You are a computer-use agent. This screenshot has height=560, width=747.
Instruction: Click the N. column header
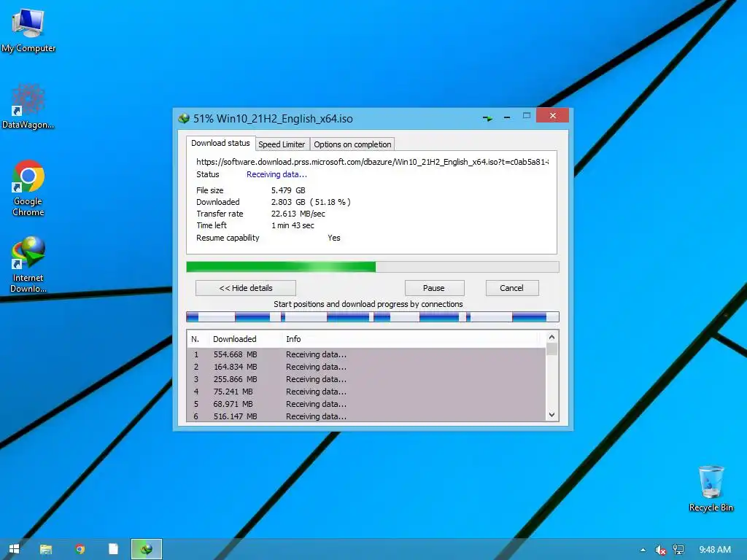(196, 339)
